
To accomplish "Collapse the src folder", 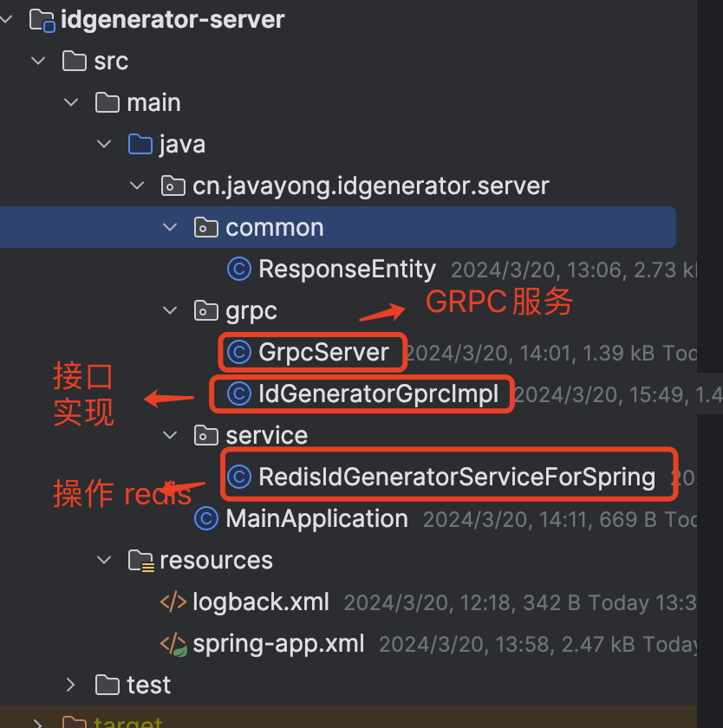I will [38, 62].
